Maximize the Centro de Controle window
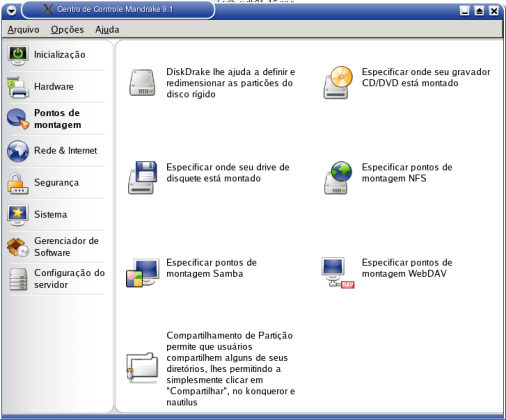This screenshot has width=506, height=420. pos(479,11)
